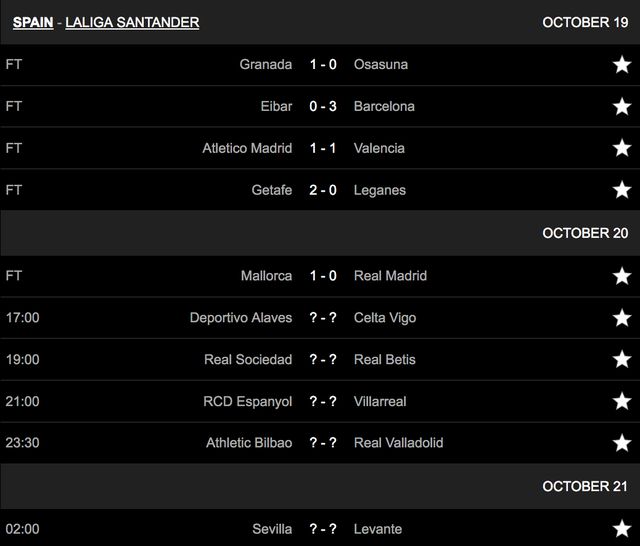Toggle favorite star for Sevilla vs Levante
This screenshot has height=546, width=640.
click(x=622, y=529)
